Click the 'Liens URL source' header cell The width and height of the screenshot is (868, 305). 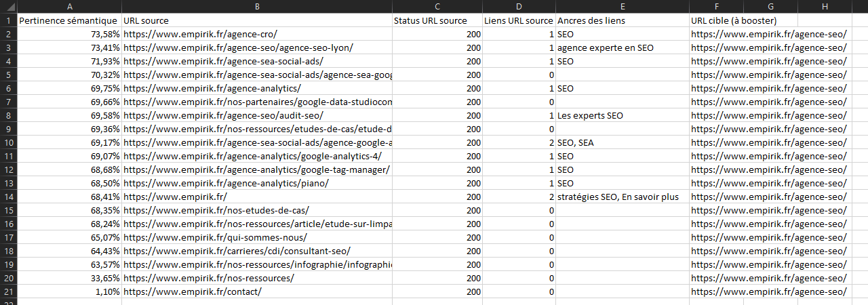[x=519, y=20]
